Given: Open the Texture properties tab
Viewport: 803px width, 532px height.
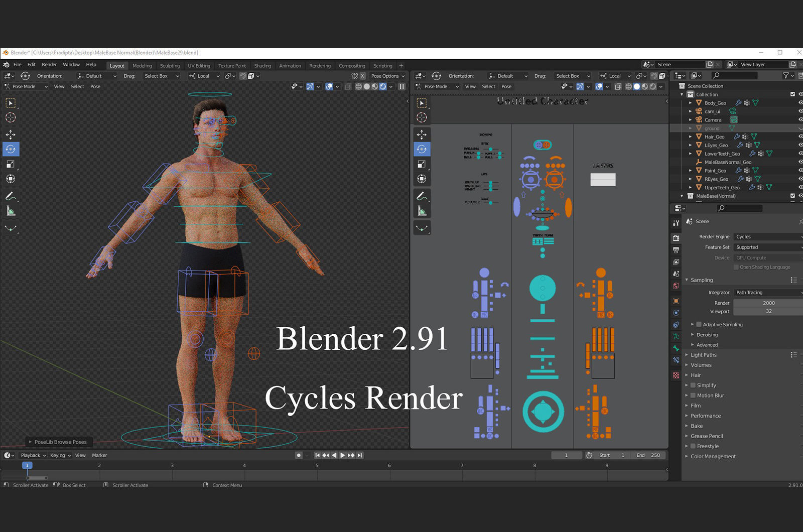Looking at the screenshot, I should [x=676, y=375].
